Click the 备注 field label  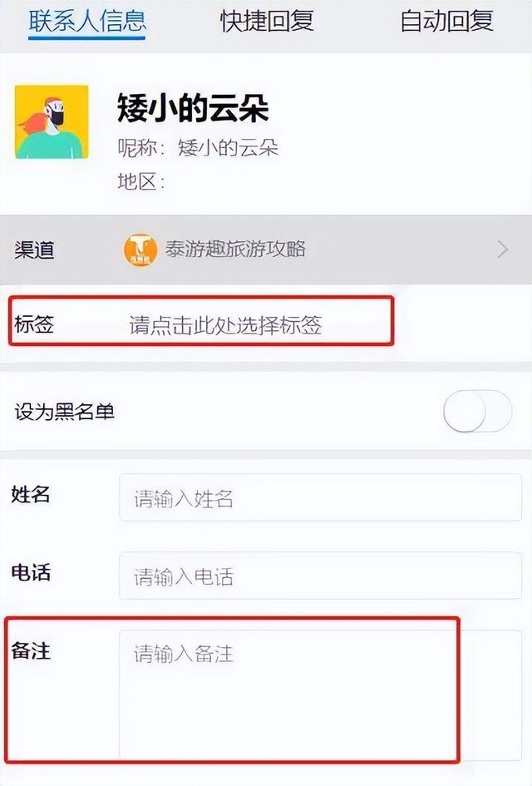31,650
